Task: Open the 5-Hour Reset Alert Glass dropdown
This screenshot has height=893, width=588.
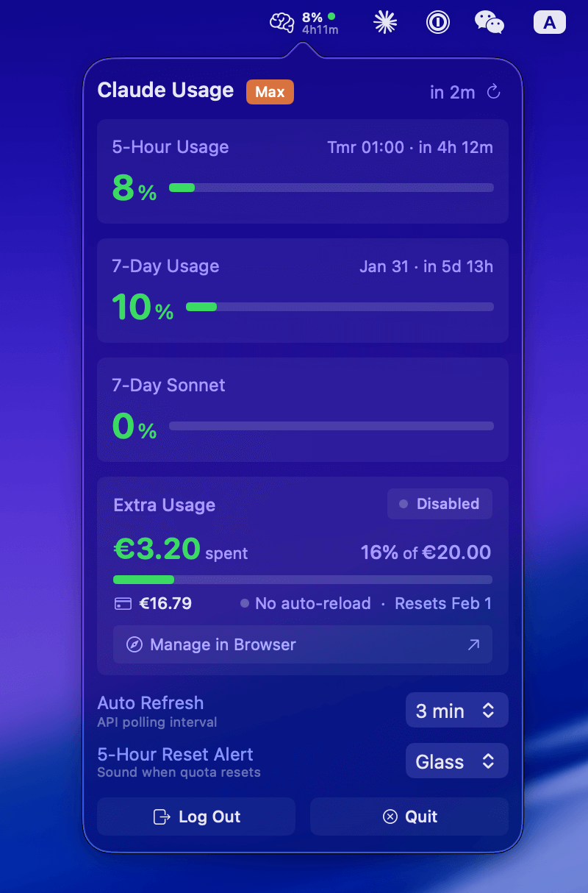Action: [x=456, y=761]
